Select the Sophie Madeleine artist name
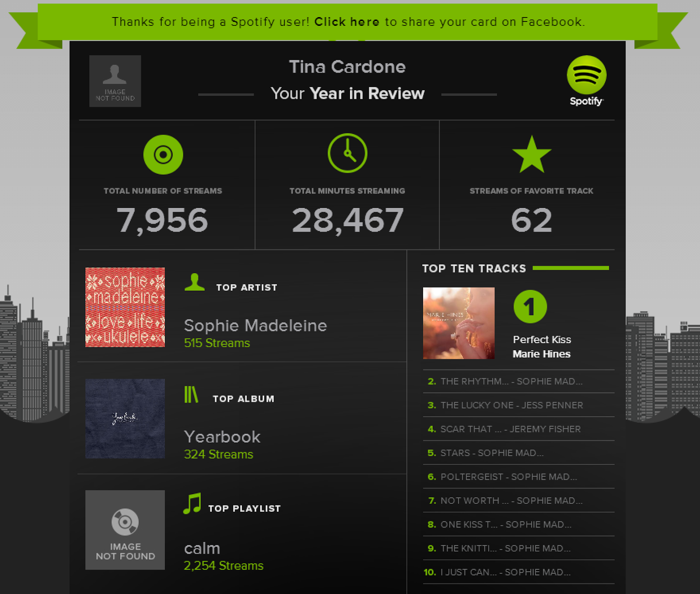This screenshot has width=700, height=594. 255,326
